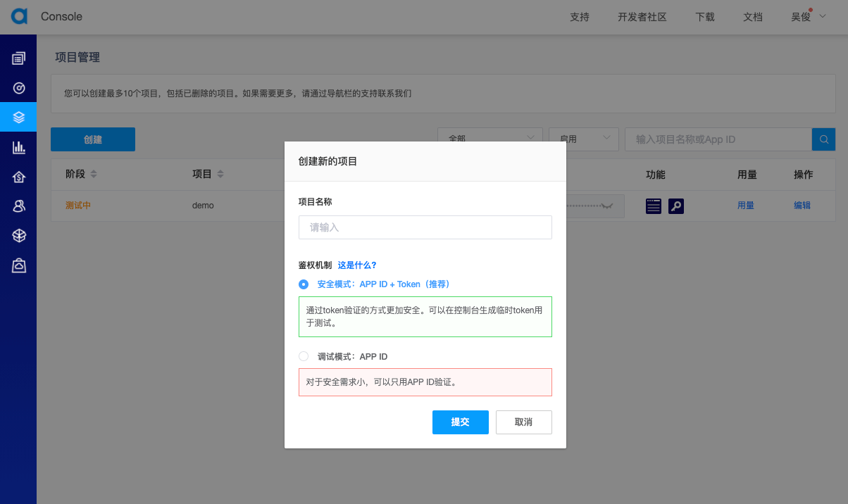Click the 这是什么? help link

click(x=357, y=265)
